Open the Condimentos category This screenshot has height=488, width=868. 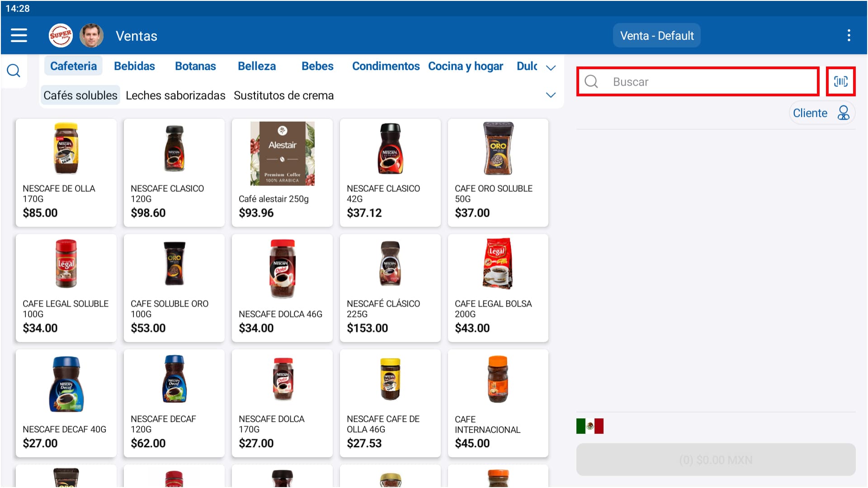point(386,66)
